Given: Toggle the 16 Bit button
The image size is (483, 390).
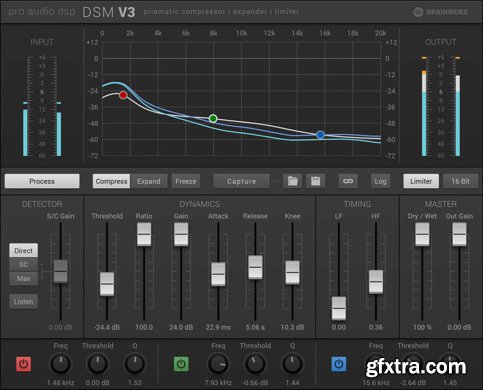Looking at the screenshot, I should coord(460,181).
